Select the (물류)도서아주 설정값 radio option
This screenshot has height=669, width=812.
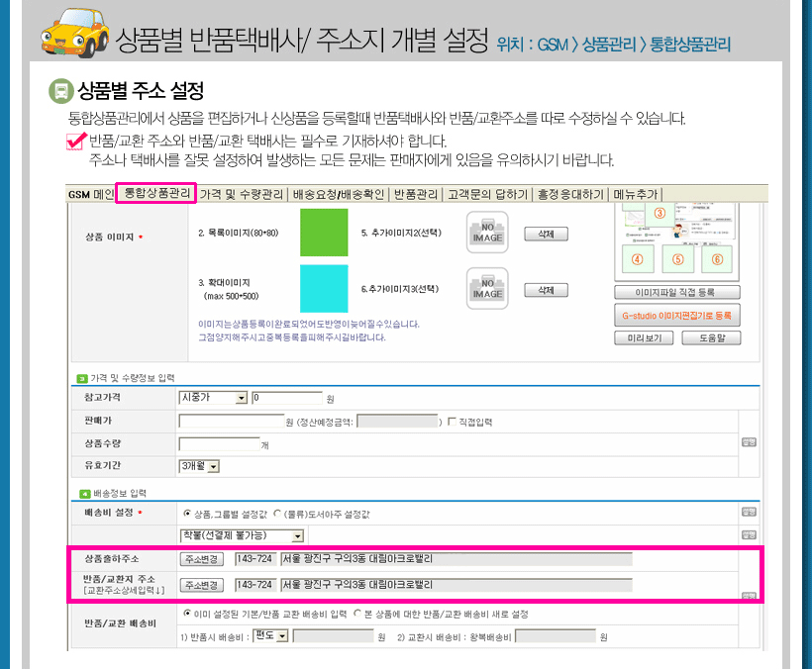[277, 515]
